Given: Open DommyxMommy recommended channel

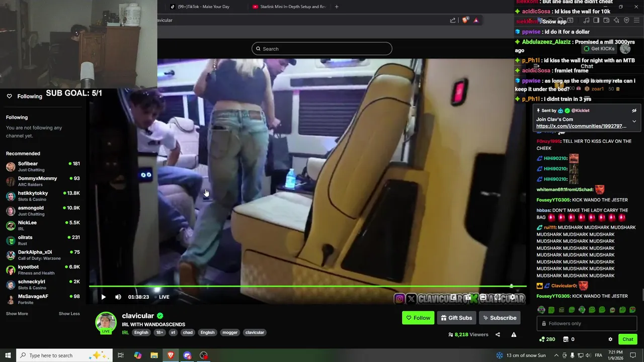Looking at the screenshot, I should [x=43, y=181].
